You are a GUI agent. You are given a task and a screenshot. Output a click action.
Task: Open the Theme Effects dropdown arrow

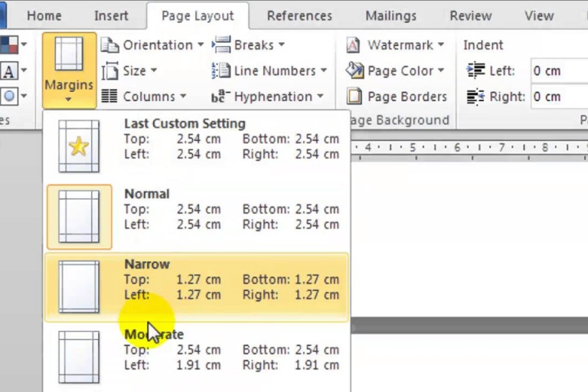point(24,96)
